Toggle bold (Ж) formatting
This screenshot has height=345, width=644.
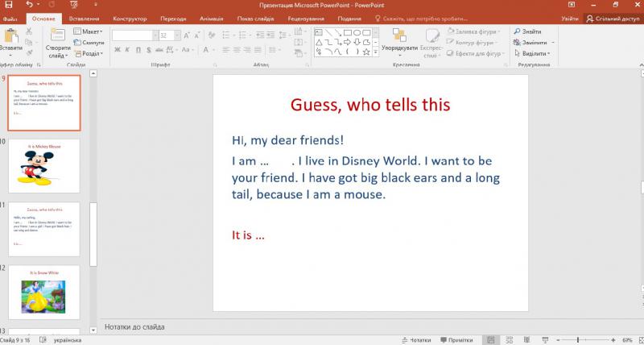click(x=117, y=50)
